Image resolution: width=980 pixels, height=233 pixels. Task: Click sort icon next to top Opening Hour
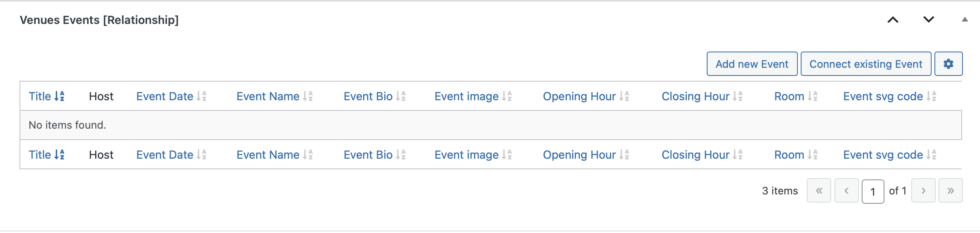(x=624, y=96)
